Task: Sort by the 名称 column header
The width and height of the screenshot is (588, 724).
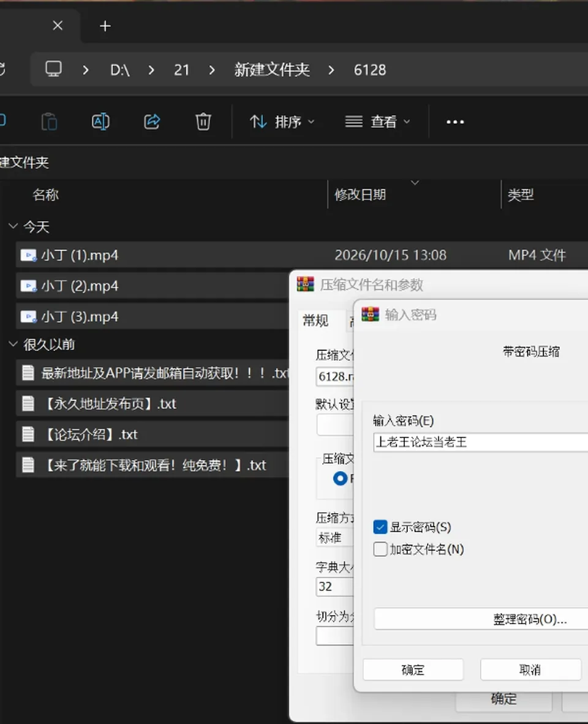Action: (x=46, y=194)
